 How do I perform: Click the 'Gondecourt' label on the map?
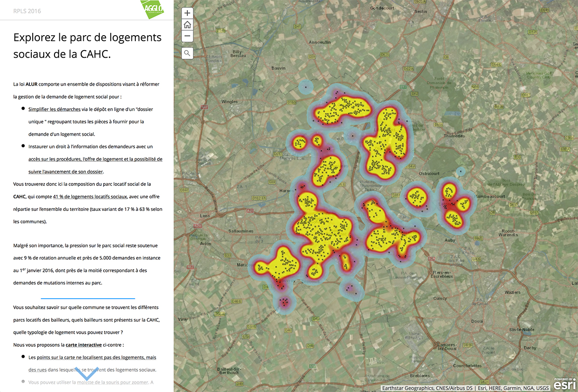tap(381, 8)
